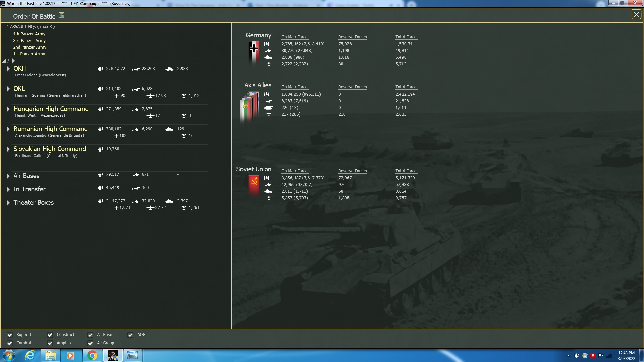The height and width of the screenshot is (362, 644).
Task: Click OKL aircraft icon beside 595
Action: (x=116, y=96)
